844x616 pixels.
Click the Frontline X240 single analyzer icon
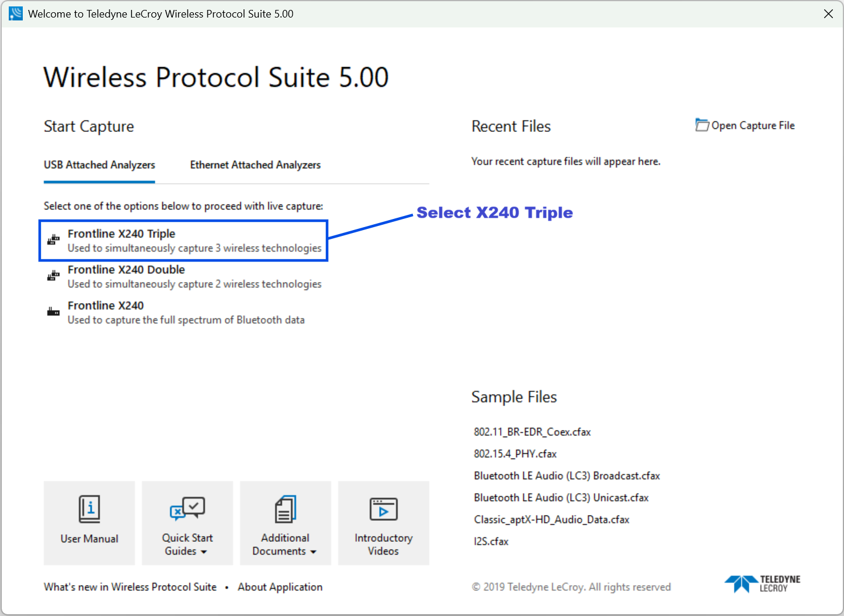[53, 312]
